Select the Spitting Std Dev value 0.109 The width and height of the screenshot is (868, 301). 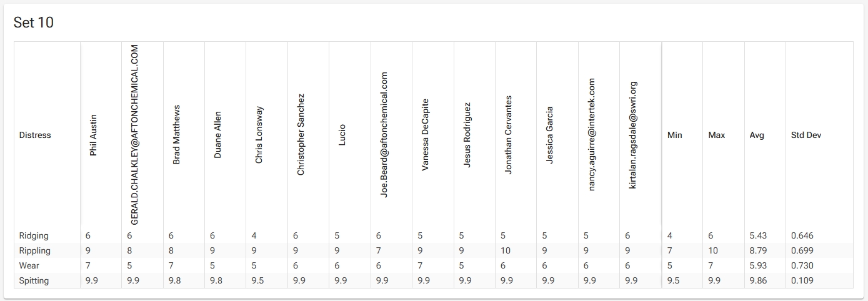click(802, 280)
